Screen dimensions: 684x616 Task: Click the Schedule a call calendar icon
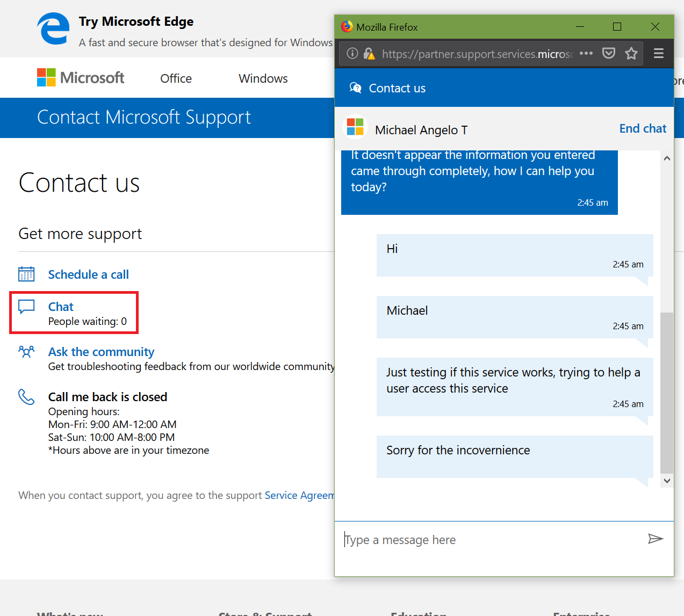click(x=26, y=274)
